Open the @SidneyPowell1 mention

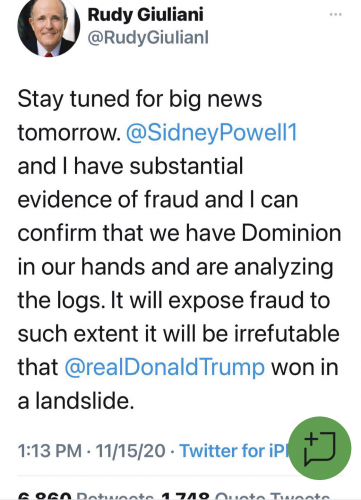pos(212,132)
